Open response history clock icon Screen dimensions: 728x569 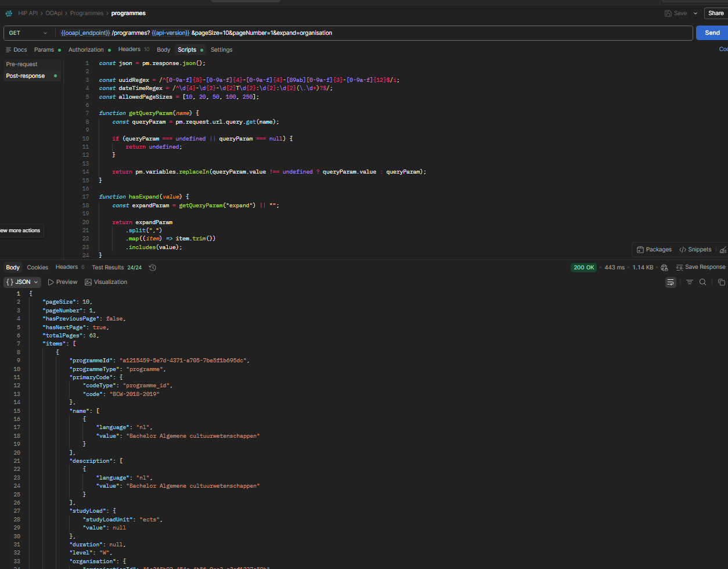coord(153,267)
